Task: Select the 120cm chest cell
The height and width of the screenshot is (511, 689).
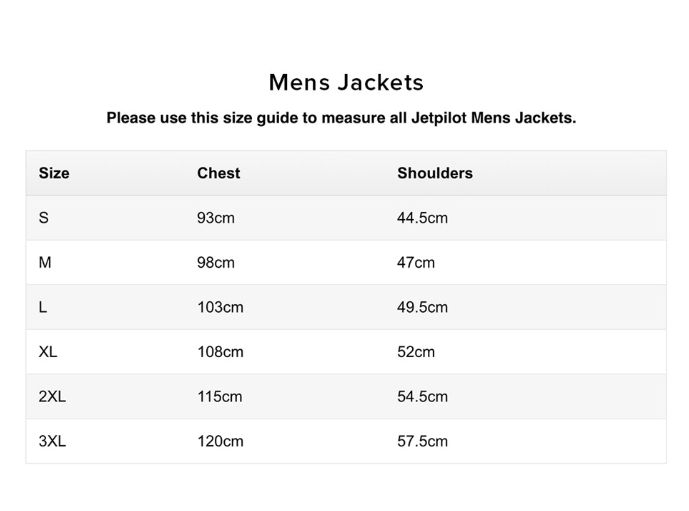Action: [220, 441]
